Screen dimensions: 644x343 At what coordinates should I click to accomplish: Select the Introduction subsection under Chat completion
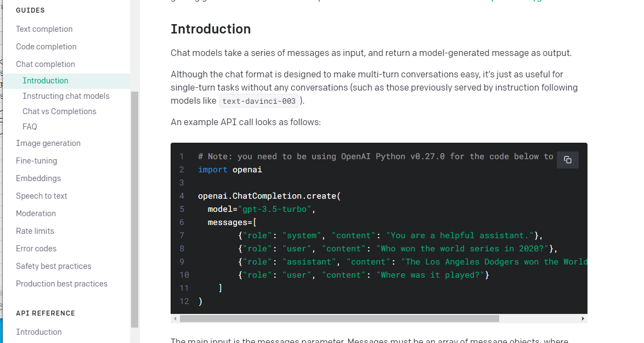[46, 81]
